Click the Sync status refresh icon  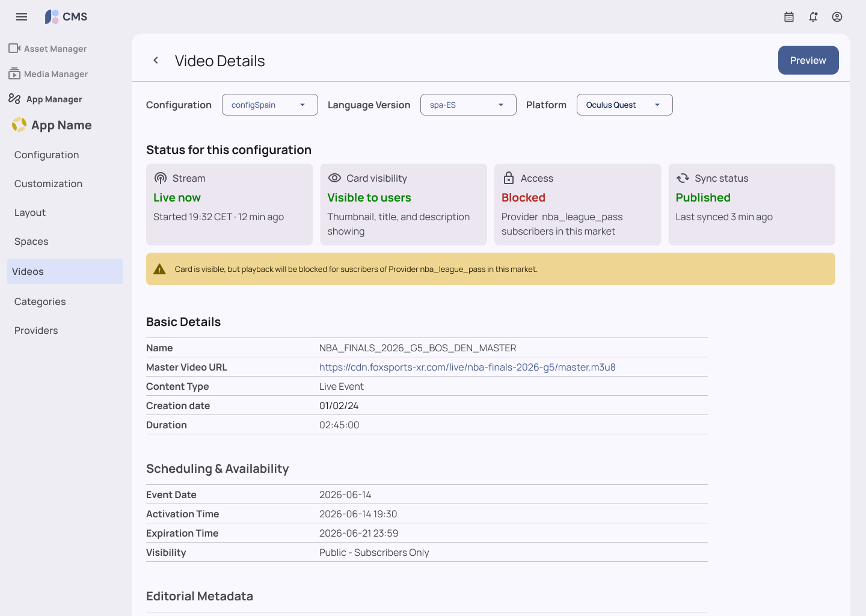click(683, 178)
